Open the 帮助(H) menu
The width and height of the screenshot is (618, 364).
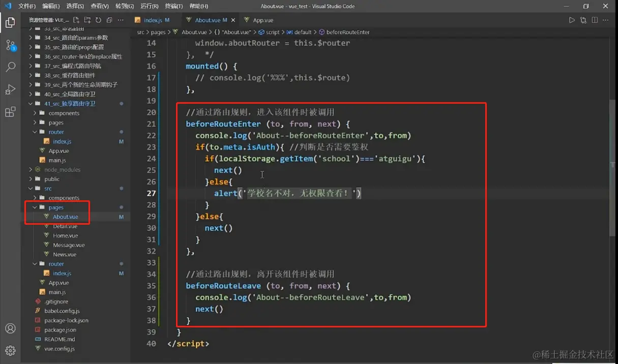click(x=198, y=6)
